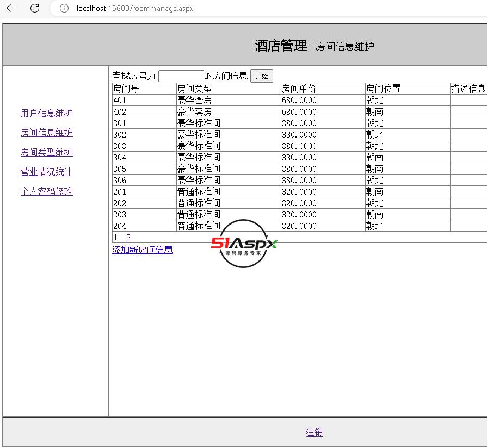
Task: Click the 房间单价 column header
Action: [299, 89]
